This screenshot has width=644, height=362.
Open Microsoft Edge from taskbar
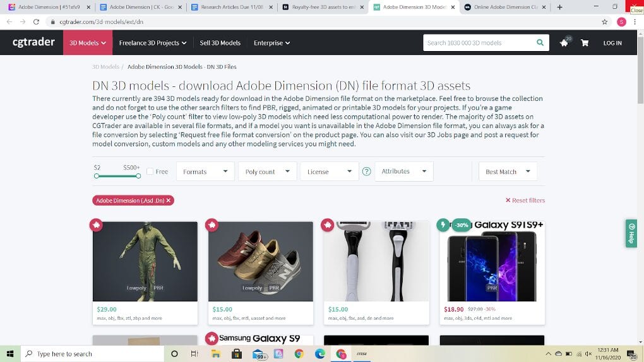coord(320,354)
